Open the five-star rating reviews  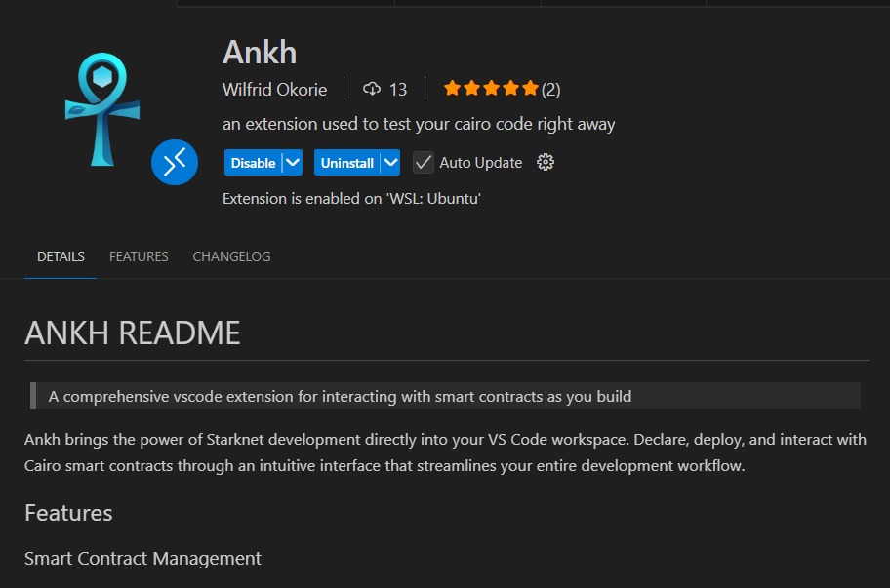(491, 89)
